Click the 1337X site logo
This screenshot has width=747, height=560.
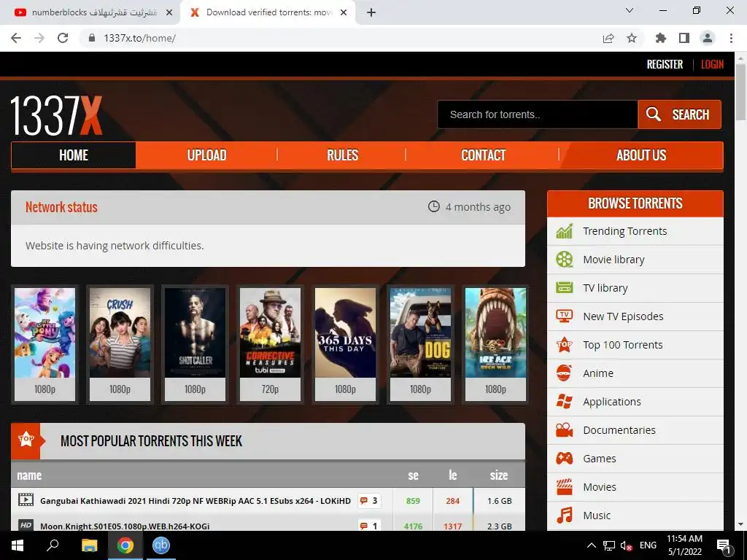pos(56,116)
